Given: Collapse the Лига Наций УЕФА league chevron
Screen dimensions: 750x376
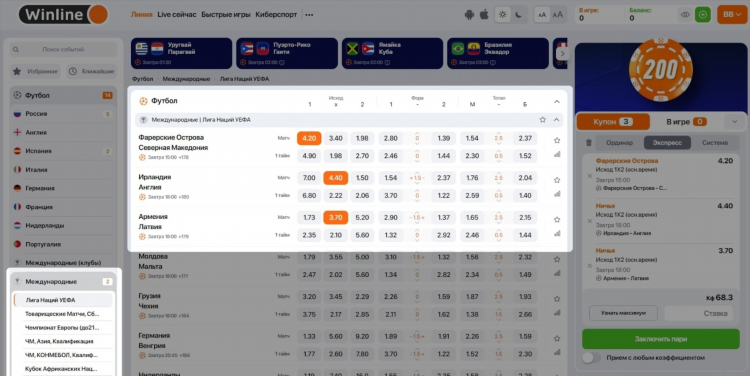Looking at the screenshot, I should pyautogui.click(x=556, y=120).
